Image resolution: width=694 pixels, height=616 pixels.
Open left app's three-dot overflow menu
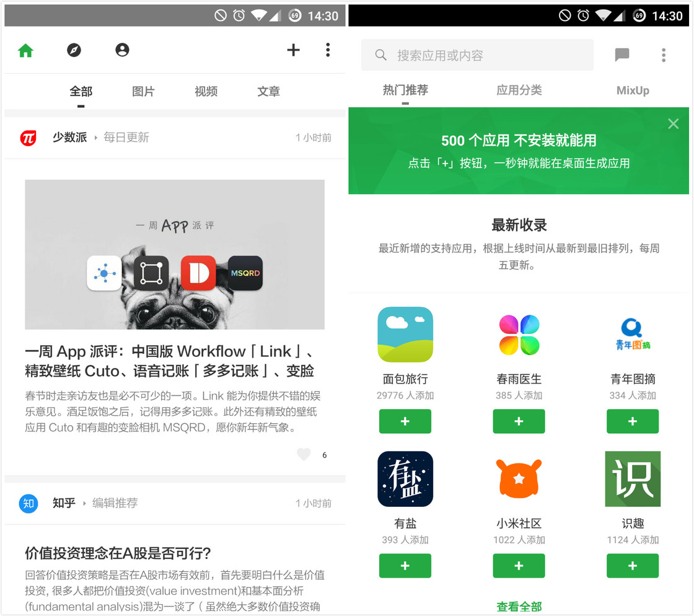[x=328, y=50]
